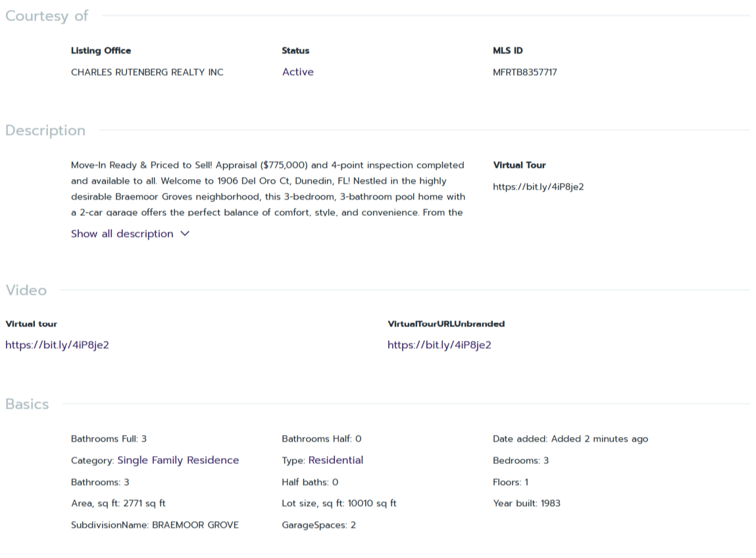Click the SubdivisionName Braemoor Grove field
This screenshot has width=756, height=558.
coord(155,525)
